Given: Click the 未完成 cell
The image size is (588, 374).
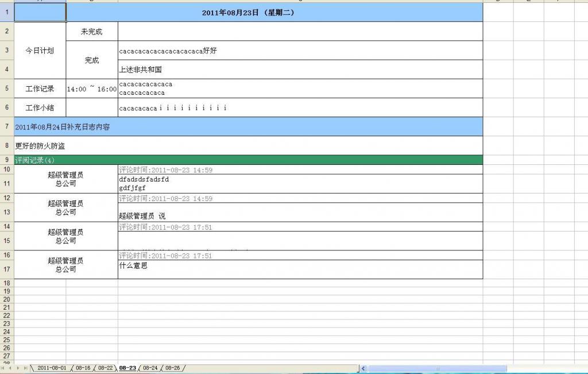Looking at the screenshot, I should (x=92, y=31).
